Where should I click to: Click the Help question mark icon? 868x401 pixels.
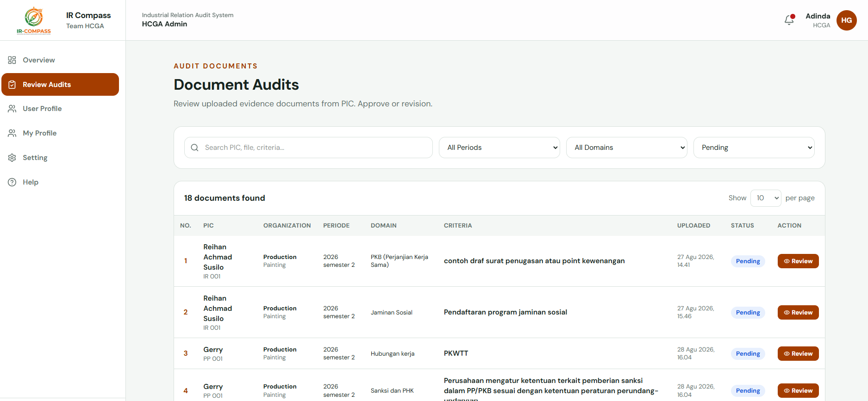click(x=12, y=182)
